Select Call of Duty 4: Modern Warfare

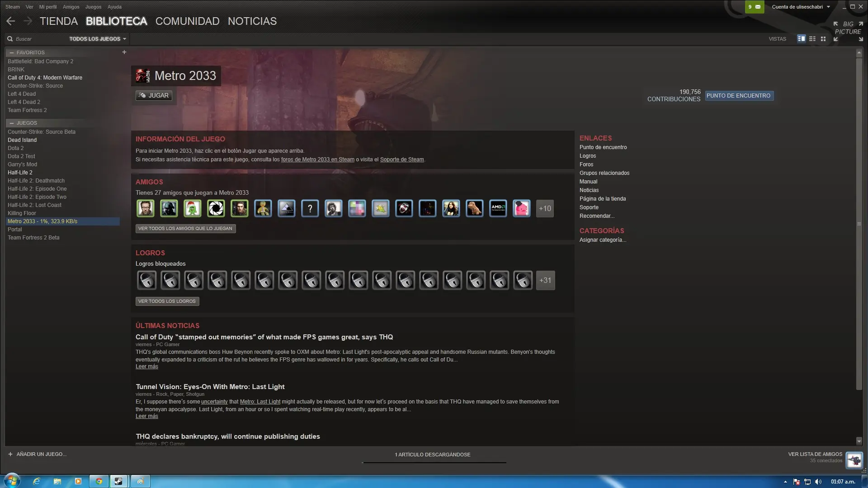pos(45,78)
